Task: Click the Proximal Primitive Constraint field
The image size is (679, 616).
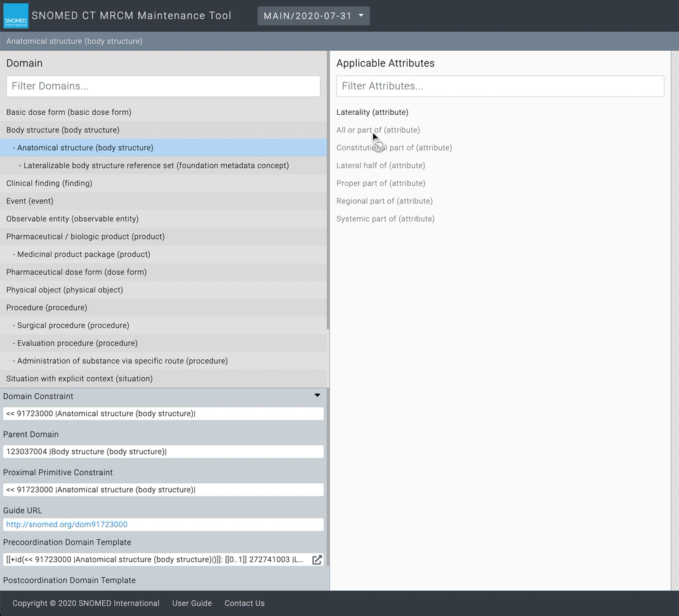Action: coord(163,490)
